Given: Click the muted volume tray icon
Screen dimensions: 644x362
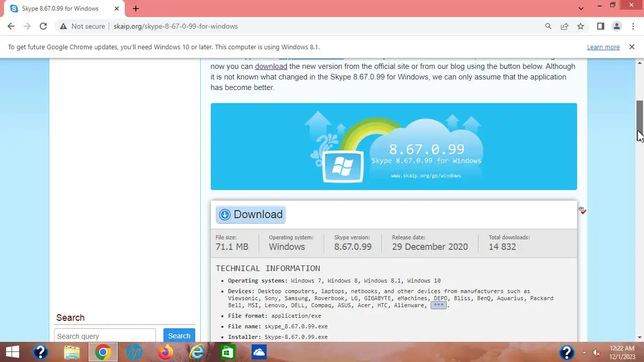Looking at the screenshot, I should 597,352.
